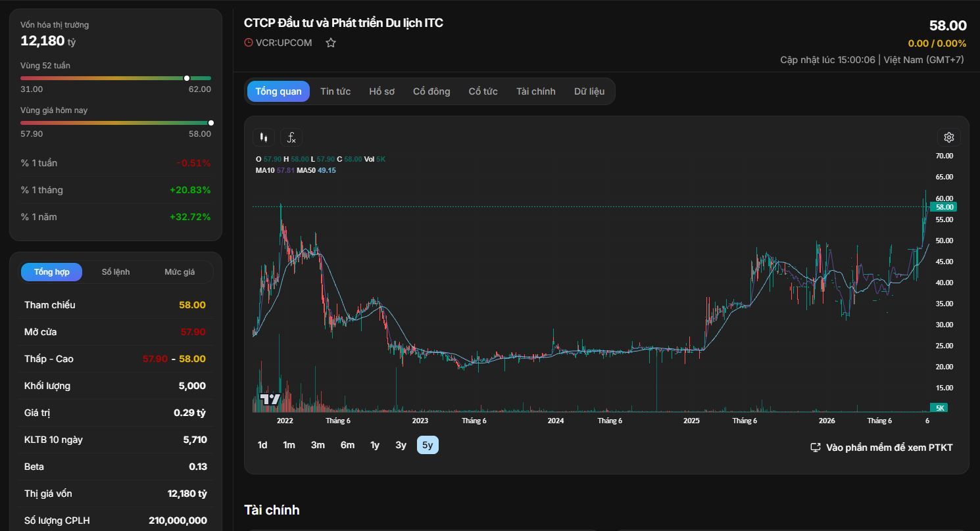Click the Beta 0.13 row
This screenshot has width=980, height=531.
click(x=115, y=467)
